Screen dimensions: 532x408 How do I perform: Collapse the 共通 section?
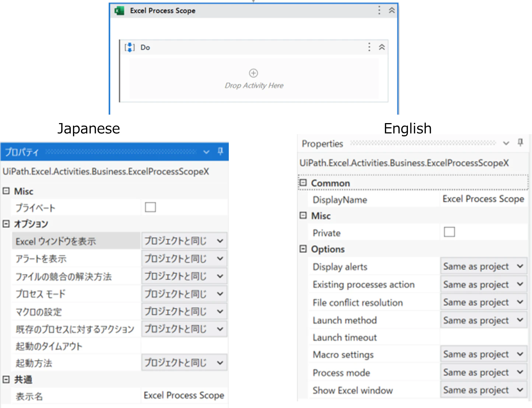(x=6, y=379)
